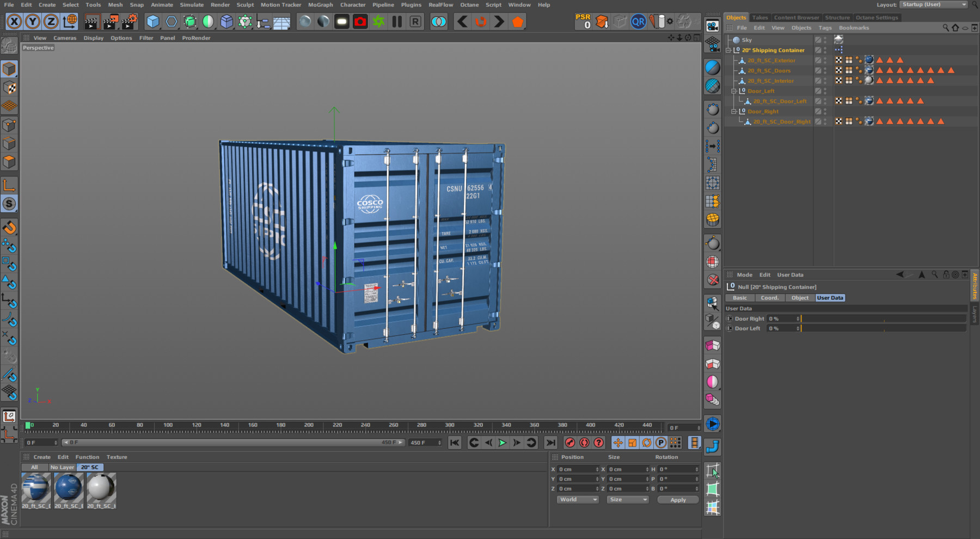Toggle visibility dots for Sky object
The height and width of the screenshot is (539, 980).
coord(825,40)
